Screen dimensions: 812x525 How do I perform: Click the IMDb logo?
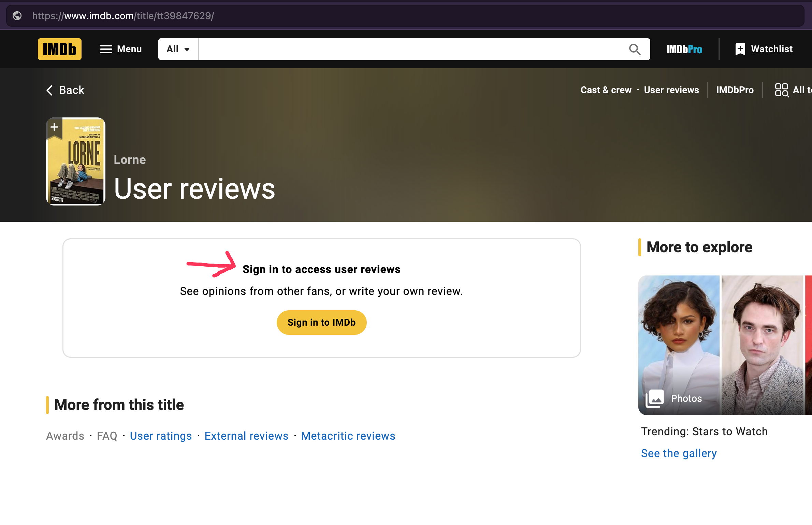tap(59, 49)
